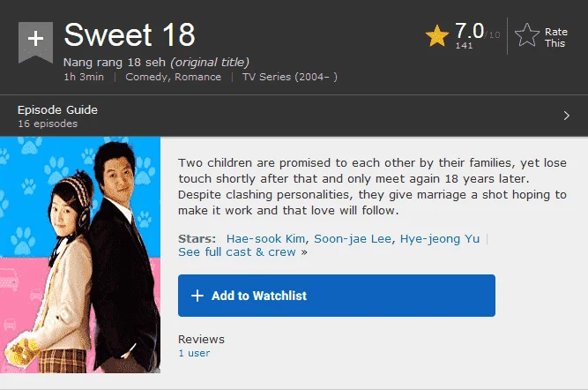Click the Add to Watchlist button
The image size is (588, 390).
pos(337,296)
